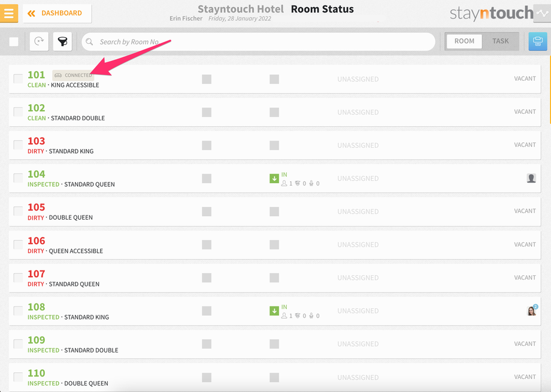Image resolution: width=551 pixels, height=392 pixels.
Task: Click the IN label on room 108
Action: coord(284,307)
